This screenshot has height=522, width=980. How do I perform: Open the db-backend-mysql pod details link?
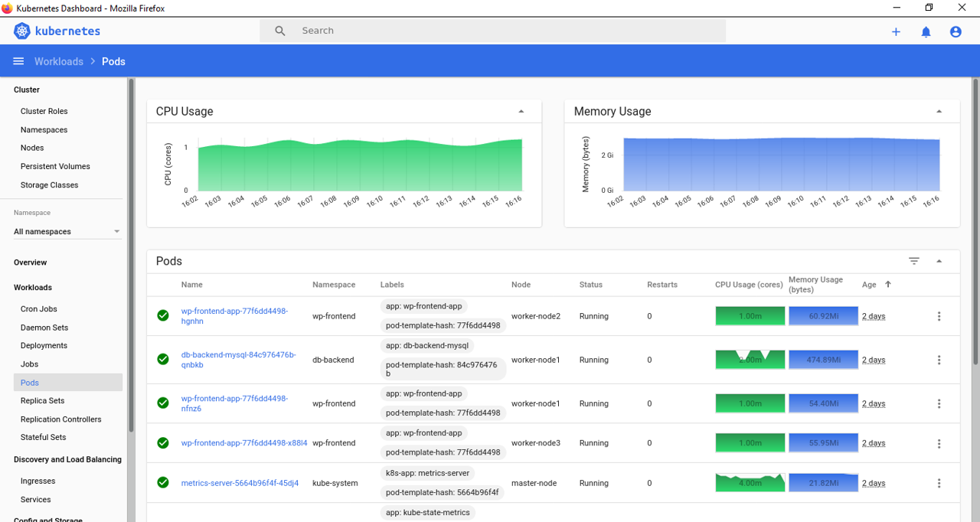pos(237,359)
